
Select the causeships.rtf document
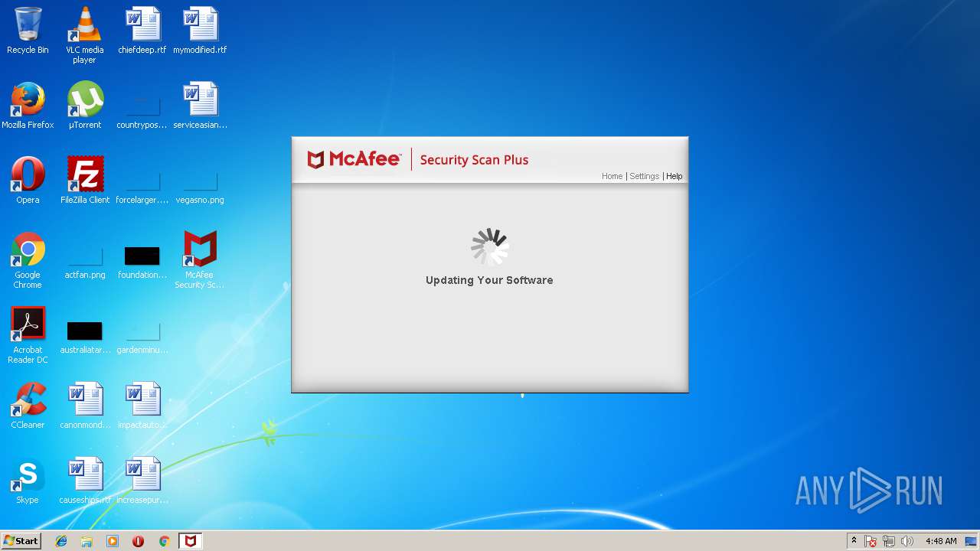84,481
